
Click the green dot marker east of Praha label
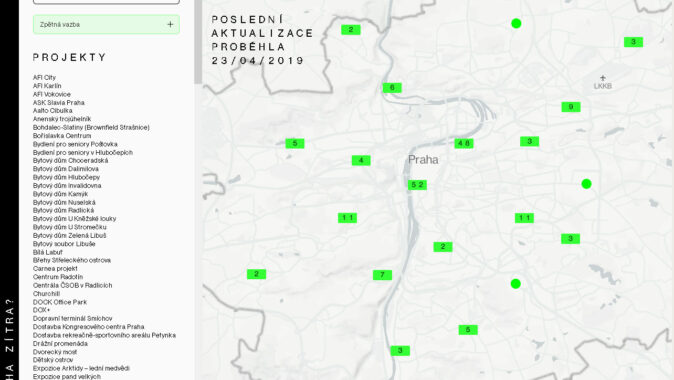click(586, 184)
